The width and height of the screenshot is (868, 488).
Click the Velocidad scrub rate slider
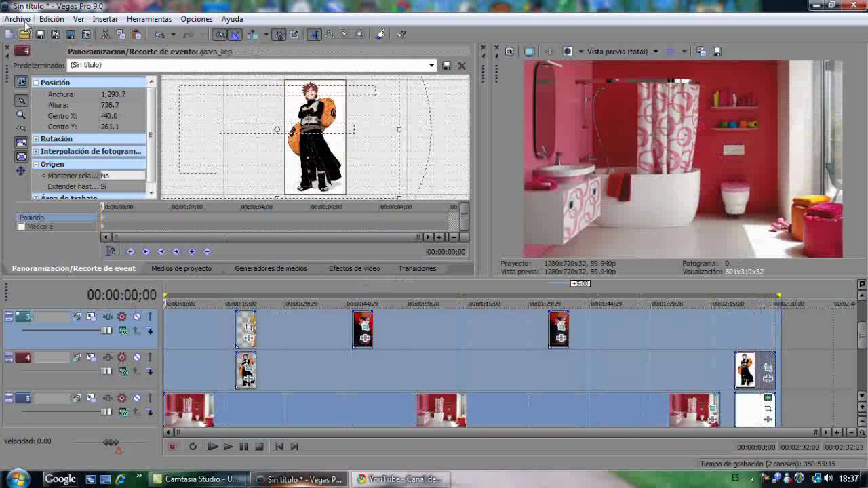(111, 443)
